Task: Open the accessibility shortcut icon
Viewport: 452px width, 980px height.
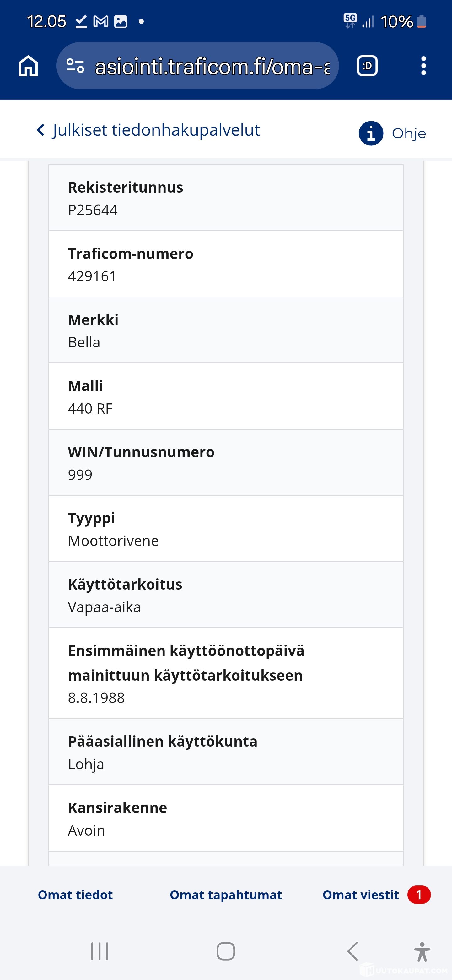Action: coord(422,951)
